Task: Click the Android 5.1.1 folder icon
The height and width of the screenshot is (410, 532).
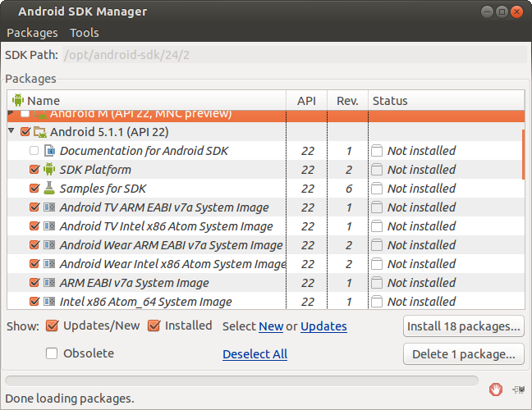Action: [x=39, y=132]
